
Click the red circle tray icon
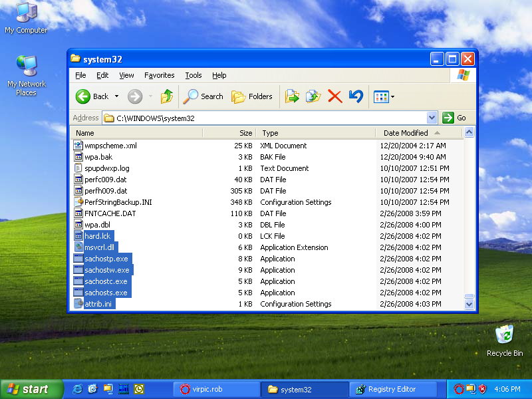coord(459,389)
